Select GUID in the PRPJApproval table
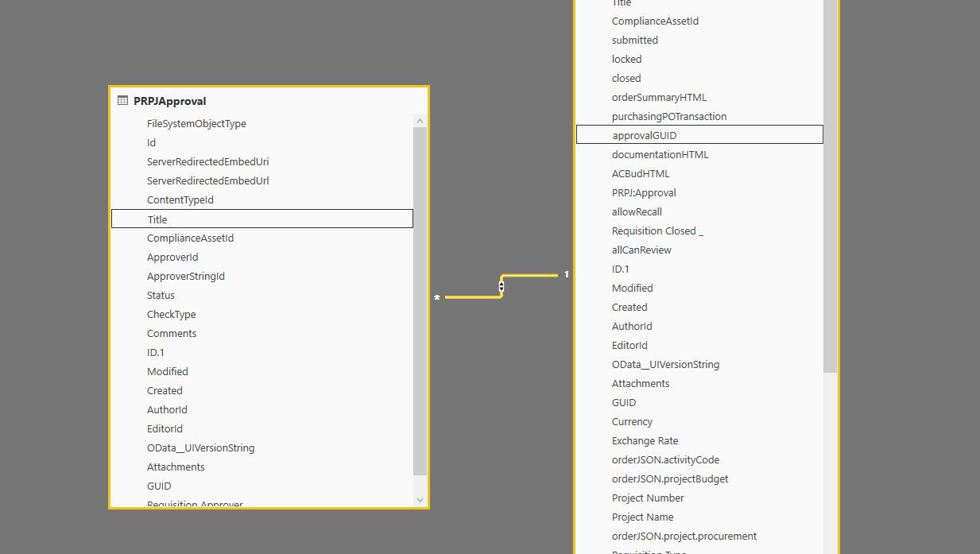This screenshot has width=980, height=554. (x=159, y=486)
